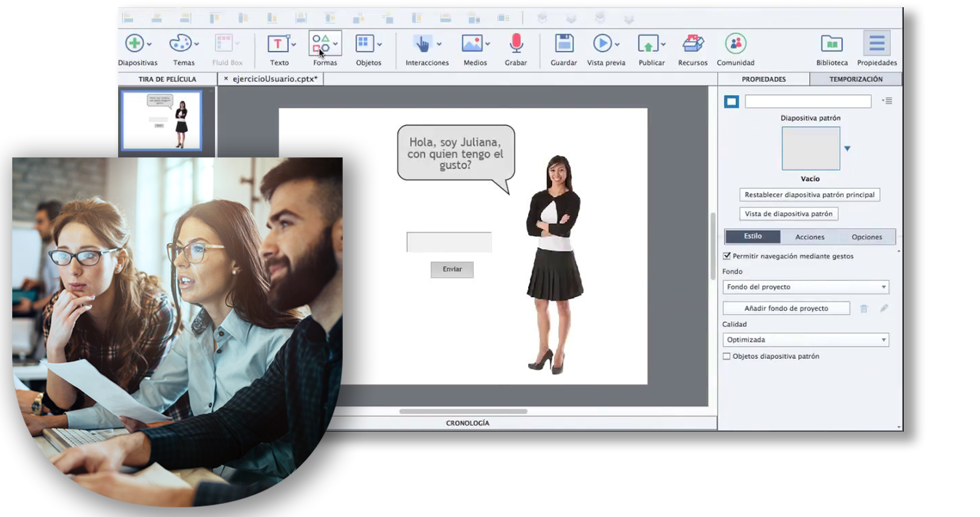980x517 pixels.
Task: Click the text entry box on slide
Action: pyautogui.click(x=449, y=242)
